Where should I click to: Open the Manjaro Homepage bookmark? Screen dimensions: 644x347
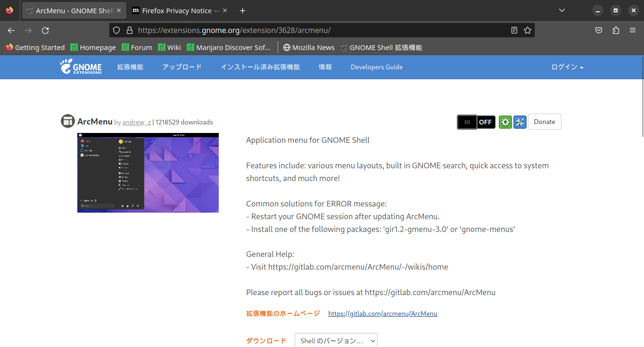click(93, 47)
